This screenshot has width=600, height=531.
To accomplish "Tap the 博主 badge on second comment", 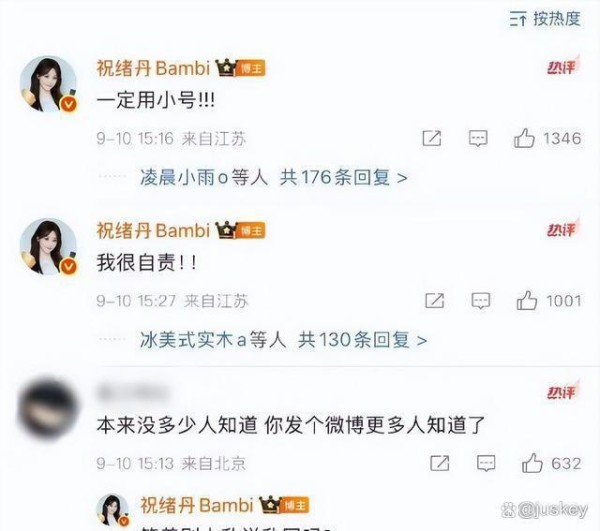I will click(251, 231).
